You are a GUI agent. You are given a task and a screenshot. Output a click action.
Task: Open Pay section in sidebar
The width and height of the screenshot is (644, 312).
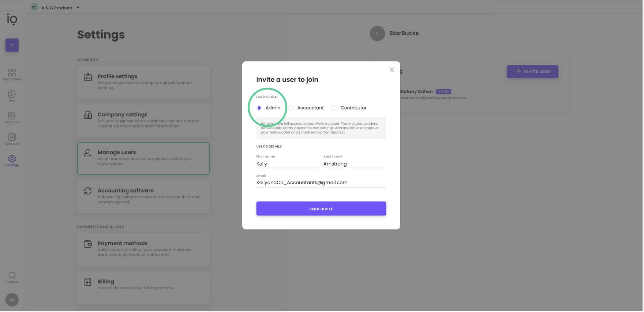pos(12,96)
